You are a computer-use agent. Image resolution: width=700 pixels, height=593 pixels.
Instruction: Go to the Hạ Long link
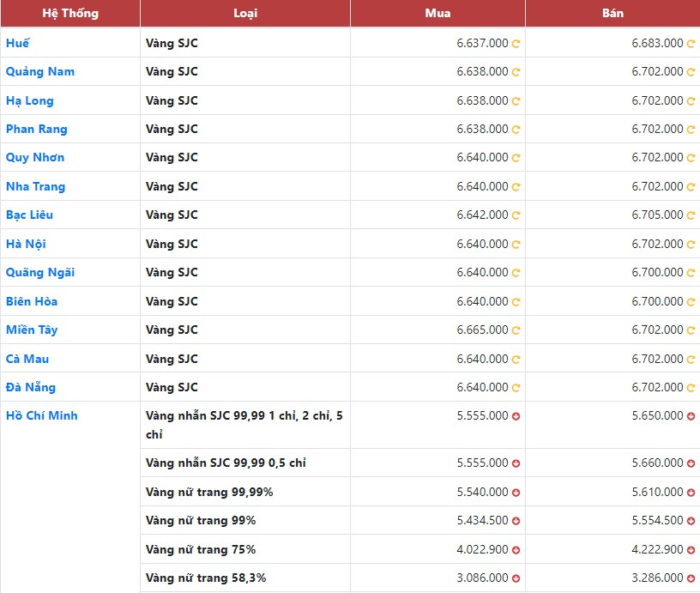click(x=30, y=101)
